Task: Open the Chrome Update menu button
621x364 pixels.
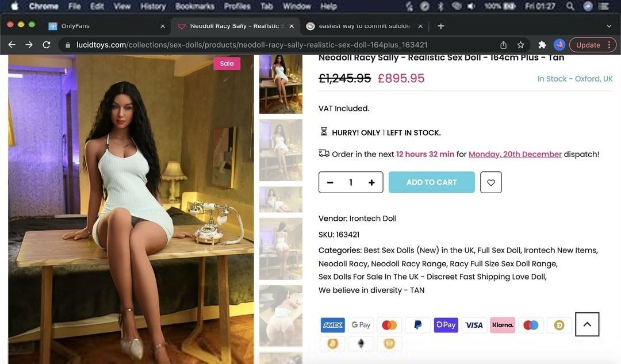Action: tap(592, 45)
